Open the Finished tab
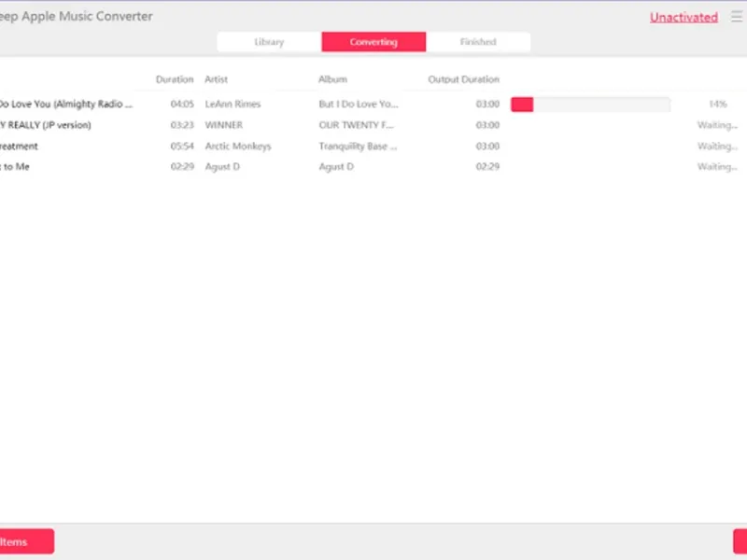Screen dimensions: 747x560 tap(478, 42)
